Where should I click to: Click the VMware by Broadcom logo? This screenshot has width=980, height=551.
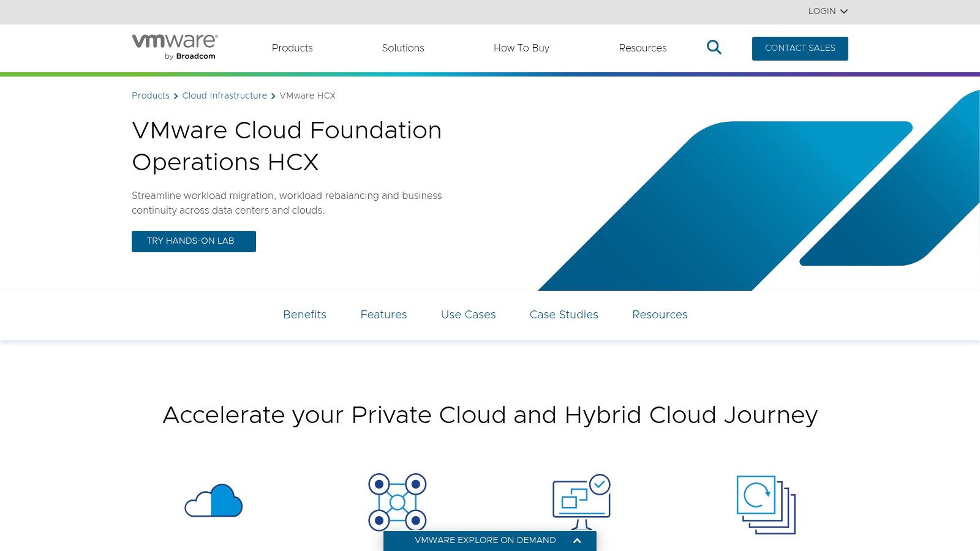(x=173, y=46)
